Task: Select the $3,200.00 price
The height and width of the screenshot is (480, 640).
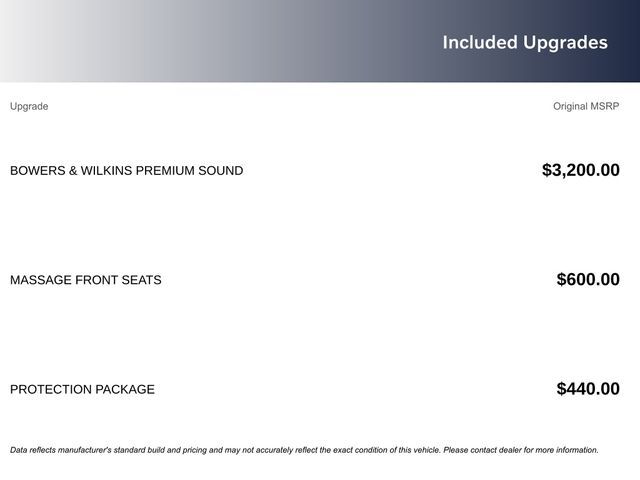Action: click(580, 170)
